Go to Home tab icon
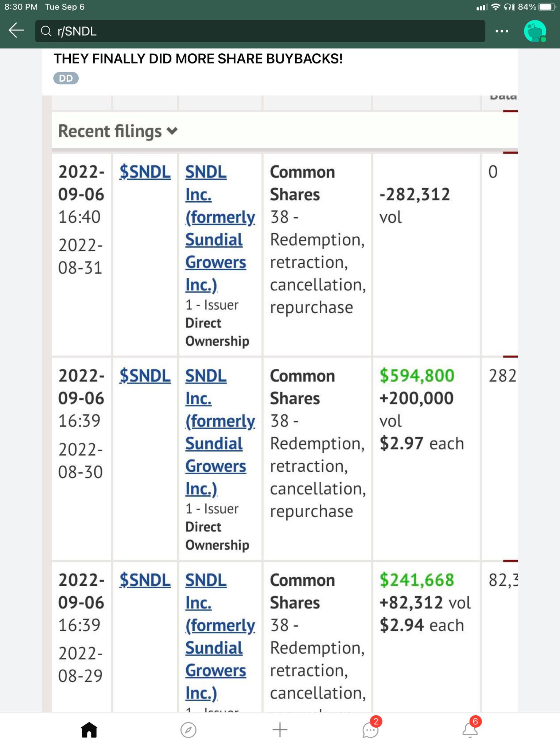 [89, 730]
